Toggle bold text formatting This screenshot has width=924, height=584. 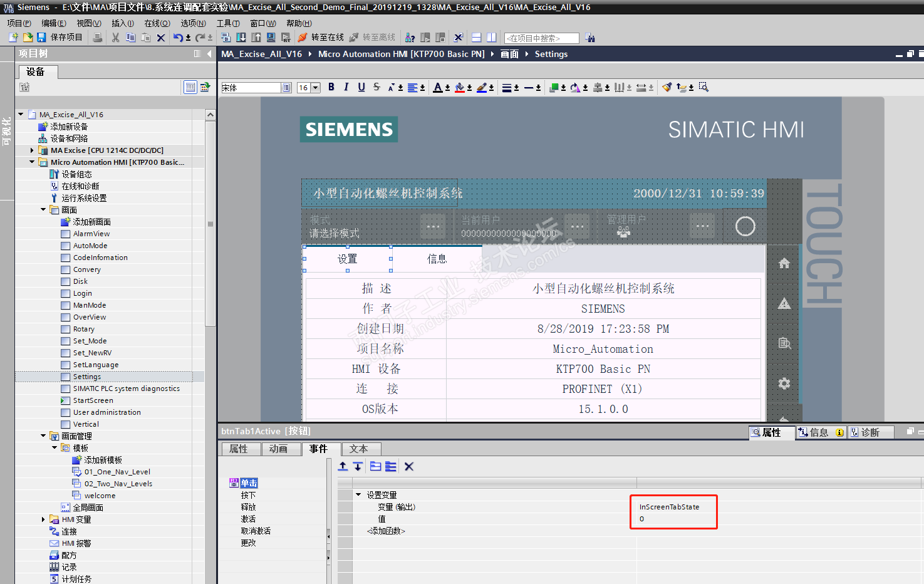pos(331,87)
